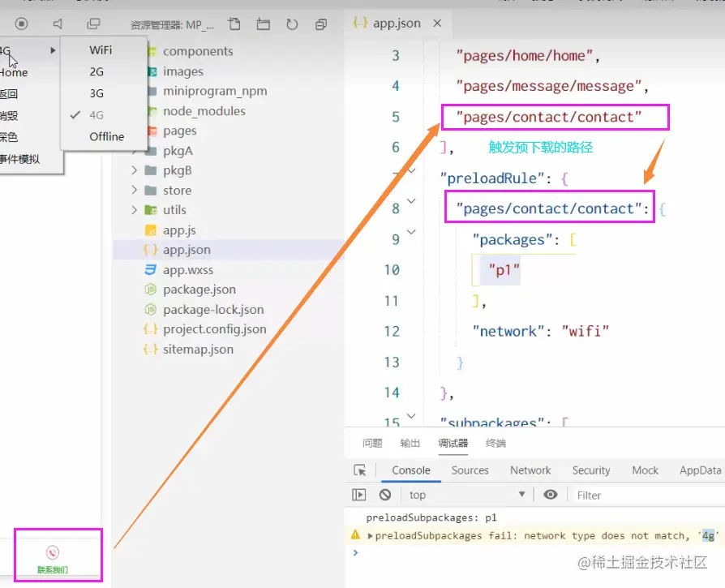This screenshot has height=588, width=725.
Task: Open the pages folder
Action: tap(179, 131)
